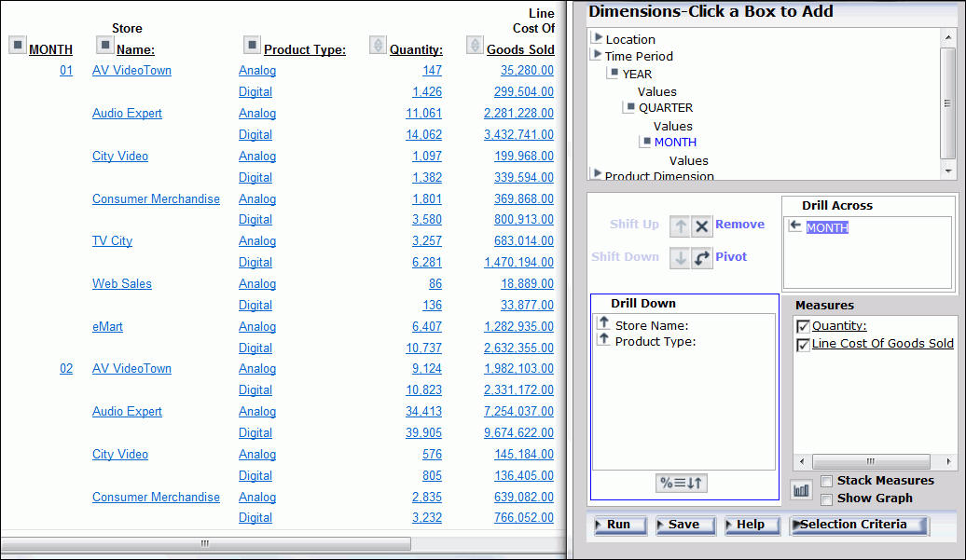
Task: Click the horizontal scrollbar under Measures
Action: 870,461
